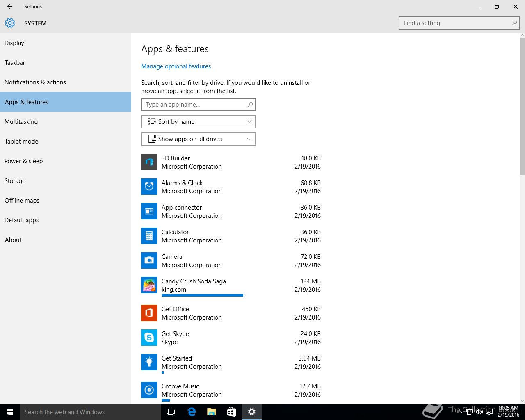Open the Display settings page

(66, 43)
